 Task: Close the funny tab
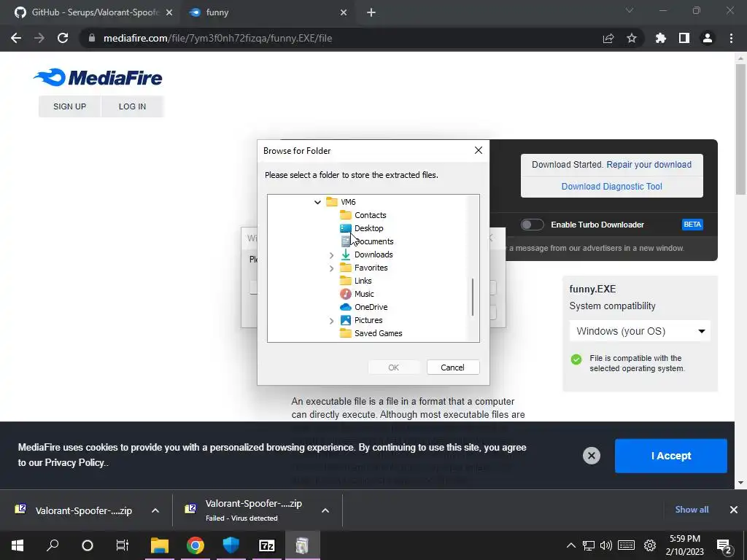pyautogui.click(x=344, y=12)
